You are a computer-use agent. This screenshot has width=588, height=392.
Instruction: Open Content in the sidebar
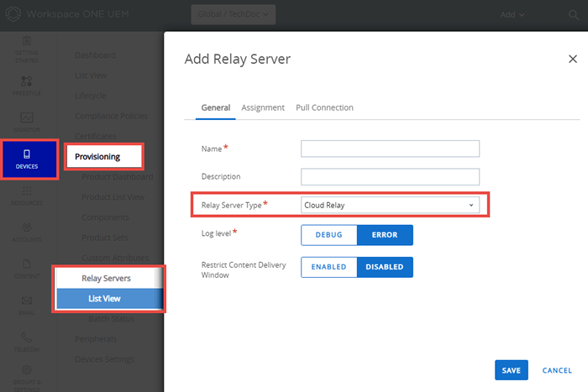point(27,269)
